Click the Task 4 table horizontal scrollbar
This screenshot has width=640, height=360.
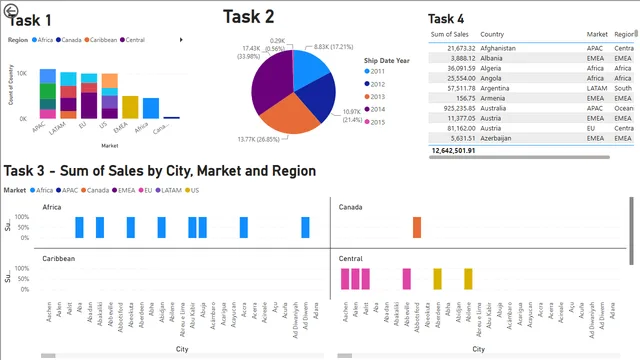click(519, 157)
